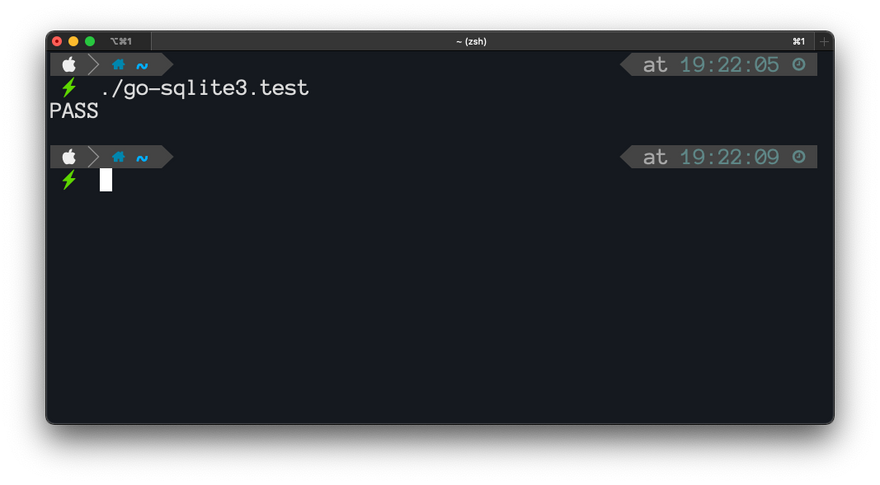The height and width of the screenshot is (485, 880).
Task: Click the home folder icon in first prompt
Action: 118,65
